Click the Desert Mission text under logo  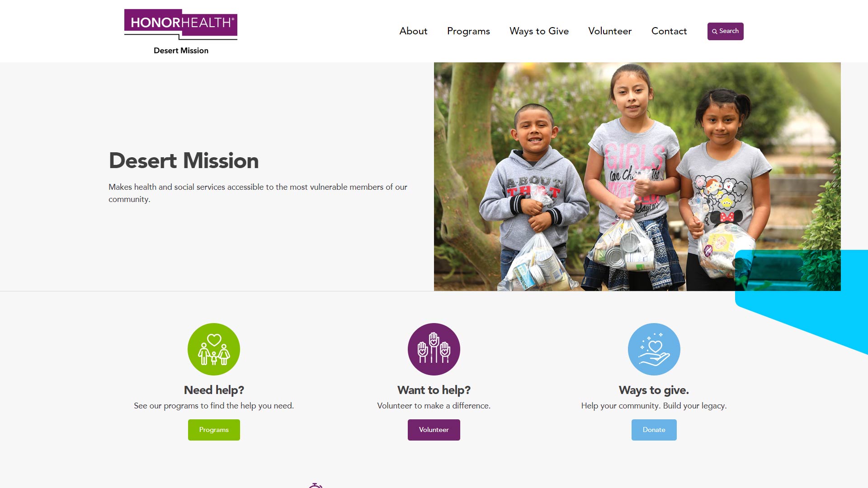181,51
